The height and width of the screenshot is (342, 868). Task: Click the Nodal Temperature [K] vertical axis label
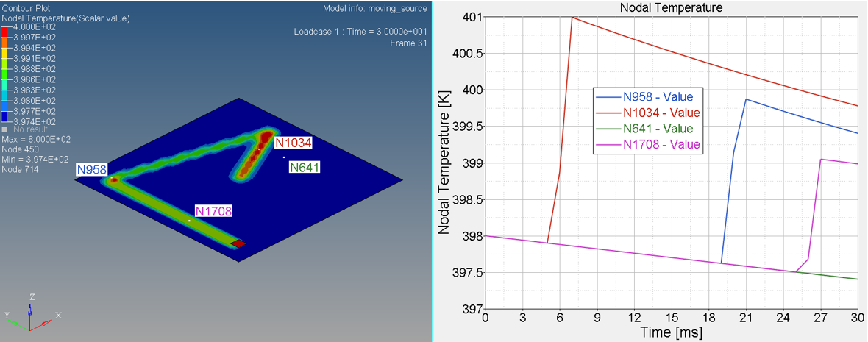pos(444,165)
